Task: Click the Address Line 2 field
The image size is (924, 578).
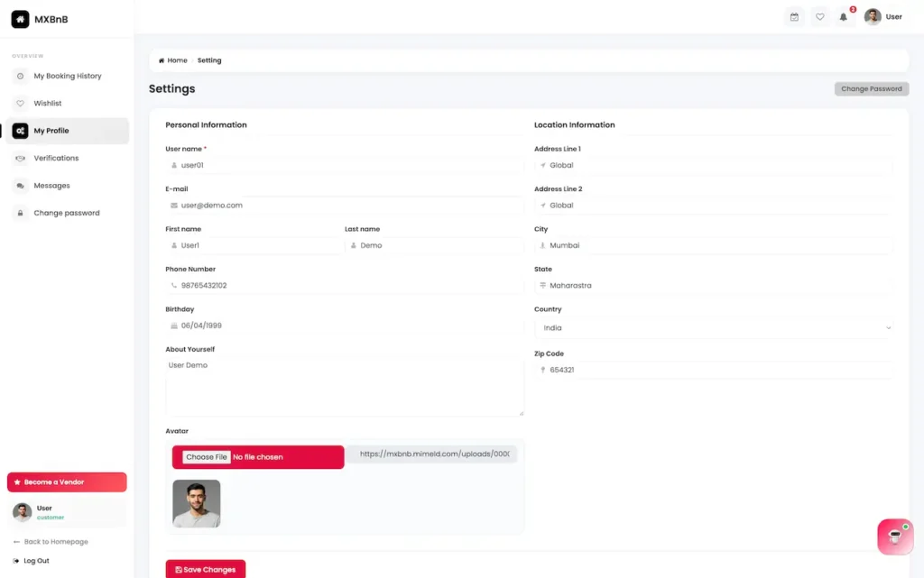Action: 714,206
